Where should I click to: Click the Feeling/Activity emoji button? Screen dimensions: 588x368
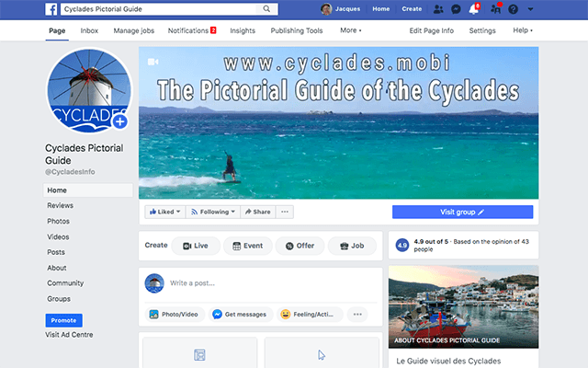(x=310, y=315)
